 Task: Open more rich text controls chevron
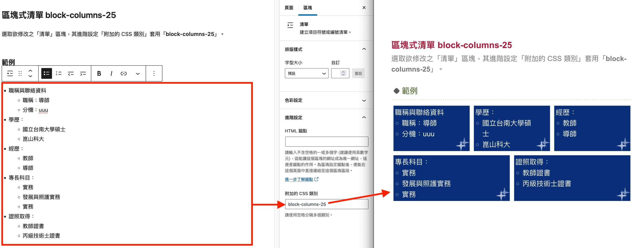click(x=138, y=74)
